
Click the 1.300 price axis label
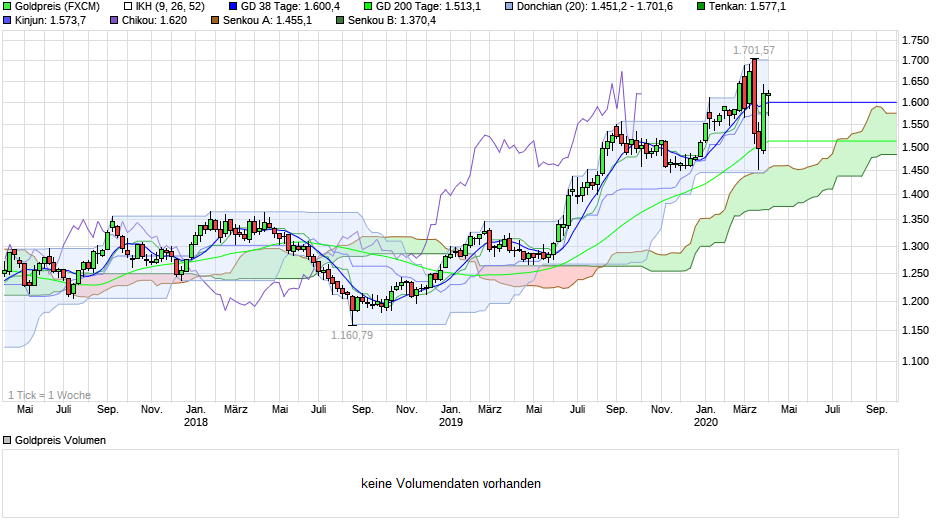pyautogui.click(x=915, y=246)
